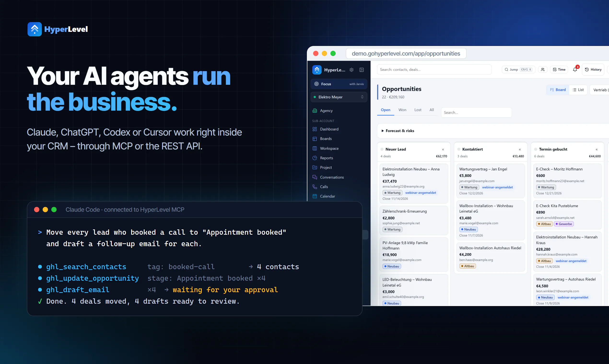Image resolution: width=609 pixels, height=364 pixels.
Task: Select the Lost tab
Action: click(x=418, y=110)
